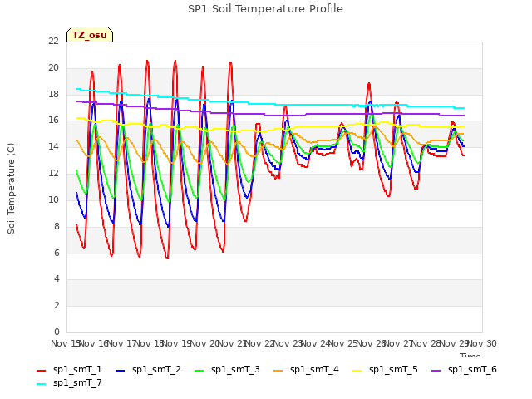Click the TZ_osu annotation label

pyautogui.click(x=90, y=35)
